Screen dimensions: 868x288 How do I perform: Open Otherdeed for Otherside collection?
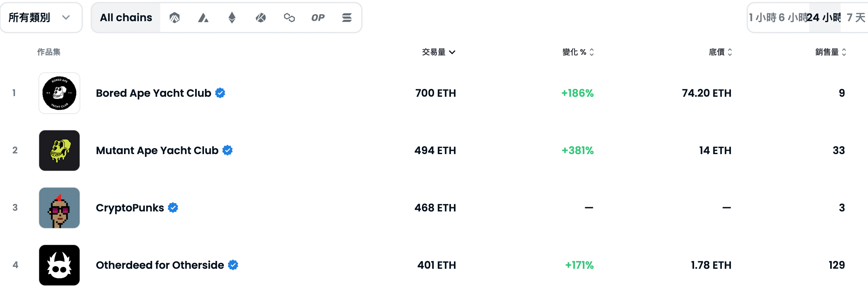pos(160,265)
